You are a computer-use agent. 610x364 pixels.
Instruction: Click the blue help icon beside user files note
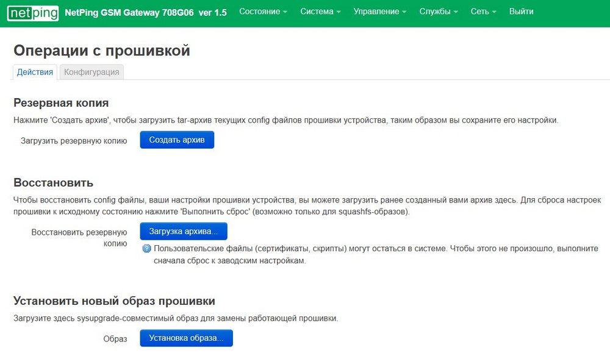coord(146,249)
